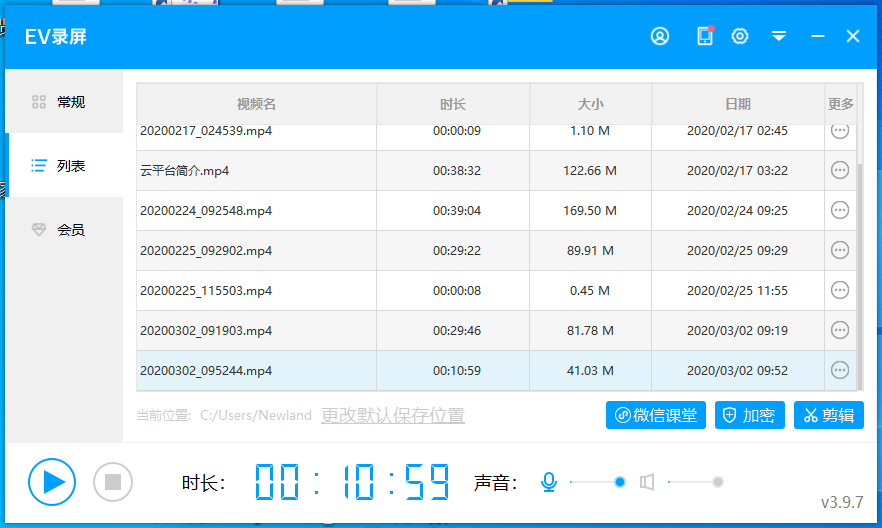Switch to the 常规 tab
This screenshot has height=528, width=882.
[64, 102]
